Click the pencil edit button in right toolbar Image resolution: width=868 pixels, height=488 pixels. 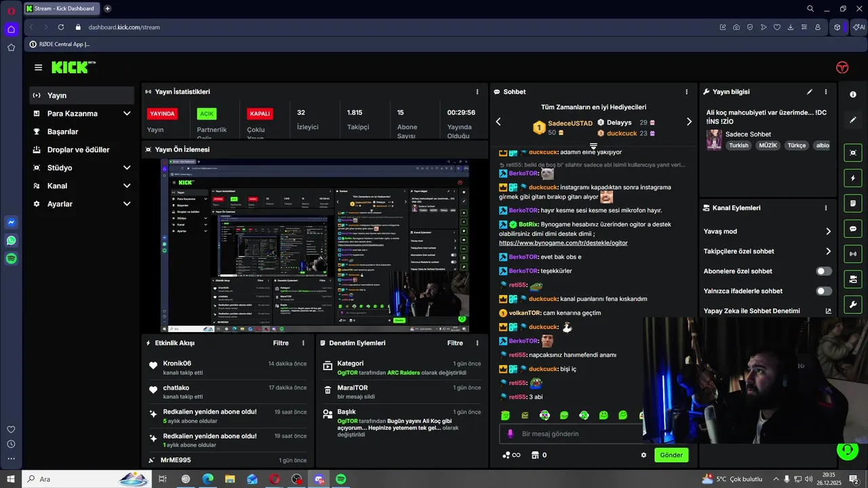pyautogui.click(x=853, y=120)
